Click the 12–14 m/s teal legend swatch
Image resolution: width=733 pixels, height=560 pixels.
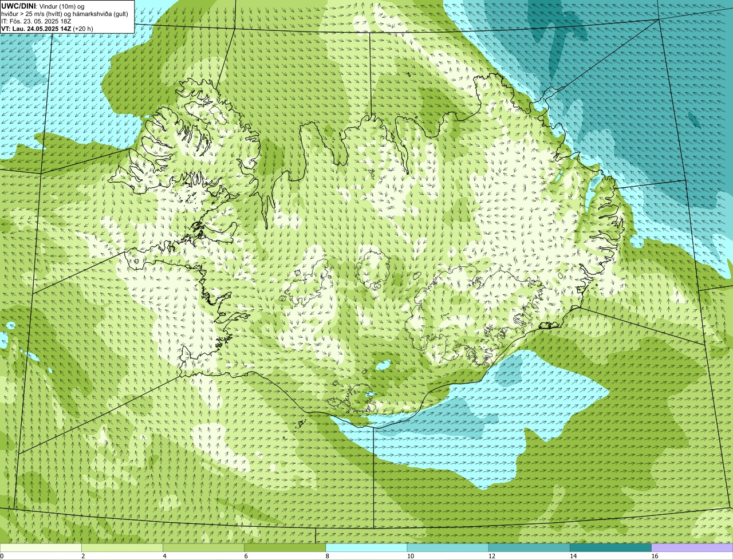coord(529,547)
